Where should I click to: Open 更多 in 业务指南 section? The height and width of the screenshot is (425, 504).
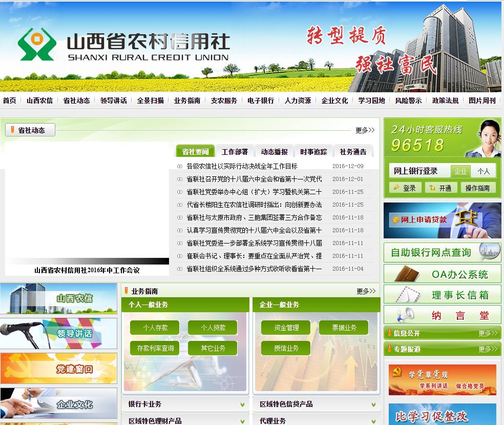tap(366, 291)
